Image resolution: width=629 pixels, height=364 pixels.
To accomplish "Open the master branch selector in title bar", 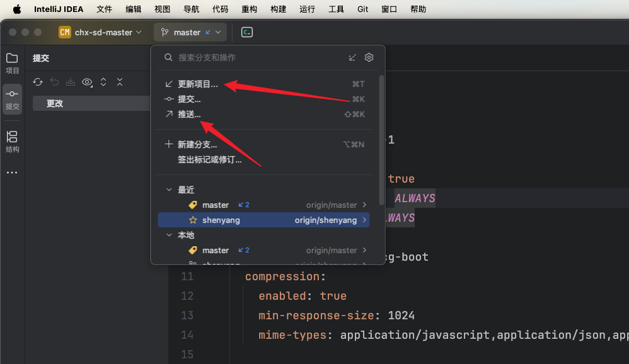I will coord(190,31).
